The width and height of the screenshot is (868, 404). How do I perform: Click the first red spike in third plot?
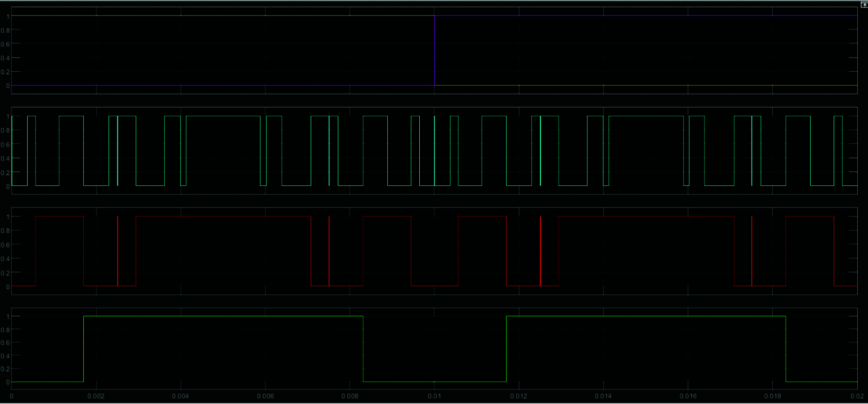[118, 251]
